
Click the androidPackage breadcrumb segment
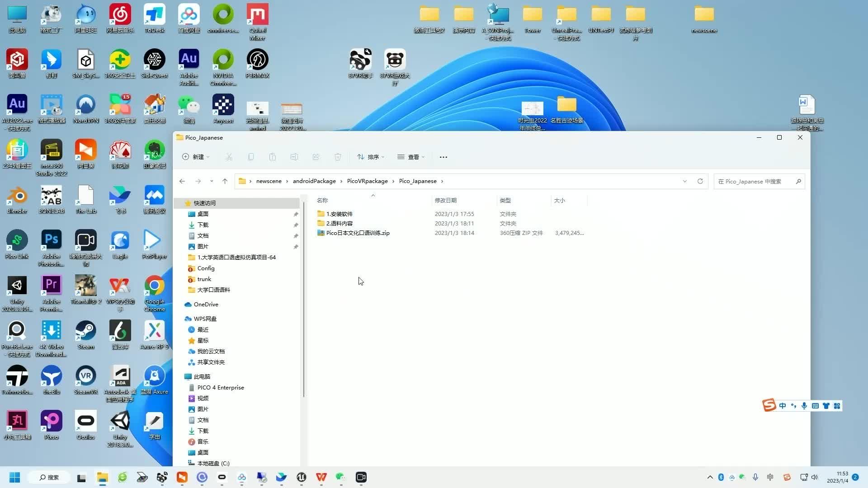click(x=314, y=181)
